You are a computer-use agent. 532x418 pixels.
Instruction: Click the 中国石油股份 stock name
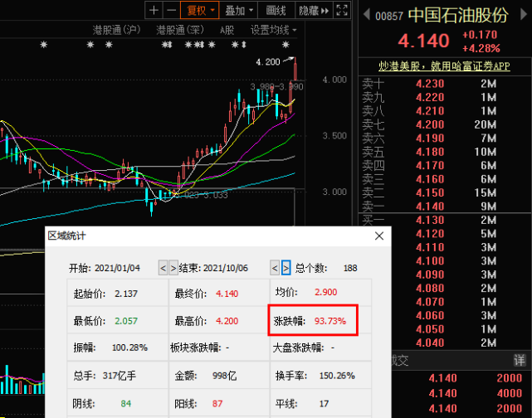[458, 15]
